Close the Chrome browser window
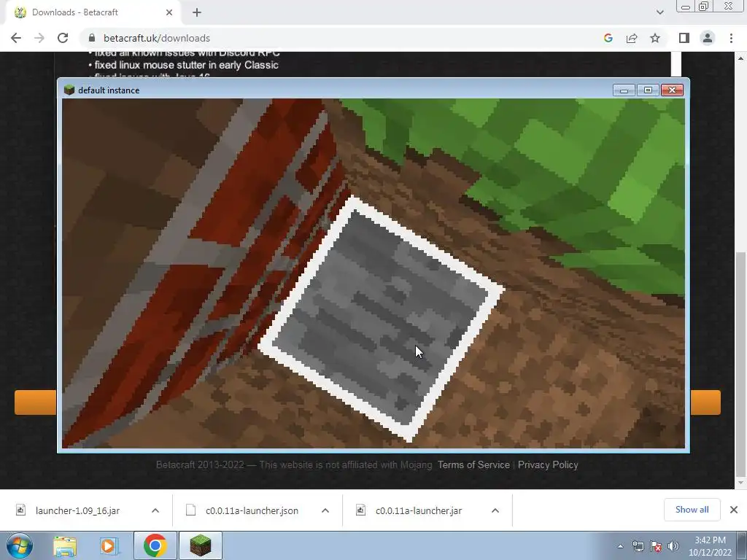747x560 pixels. tap(729, 7)
